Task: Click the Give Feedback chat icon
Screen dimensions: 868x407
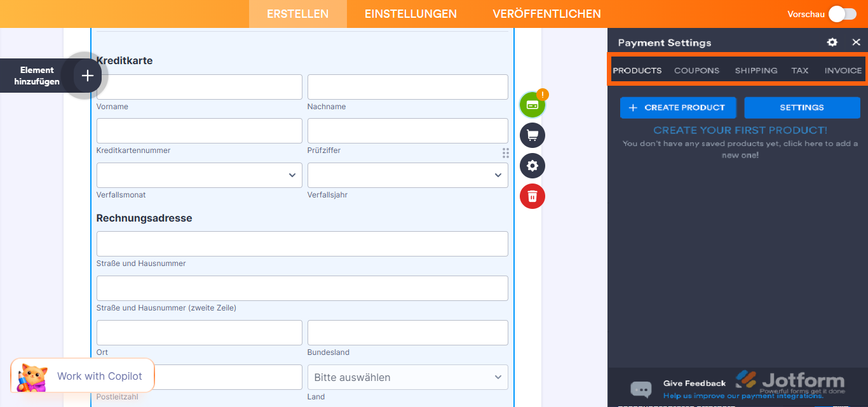Action: click(641, 389)
